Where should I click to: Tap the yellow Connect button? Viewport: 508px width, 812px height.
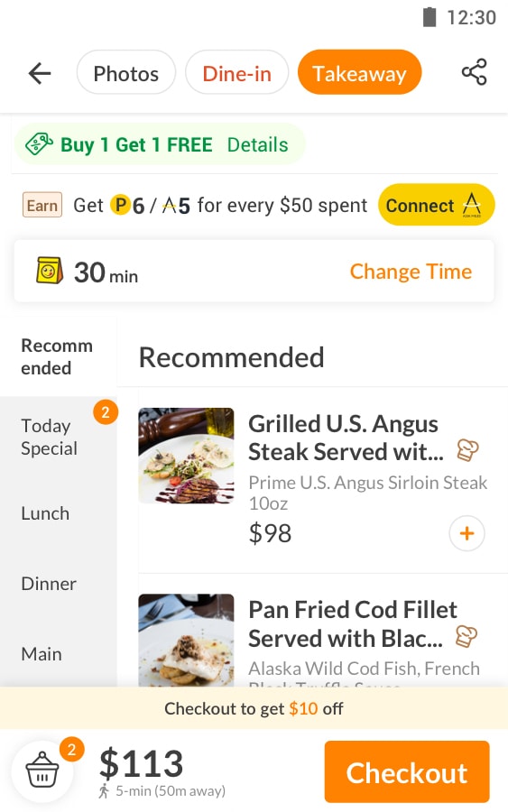point(436,205)
